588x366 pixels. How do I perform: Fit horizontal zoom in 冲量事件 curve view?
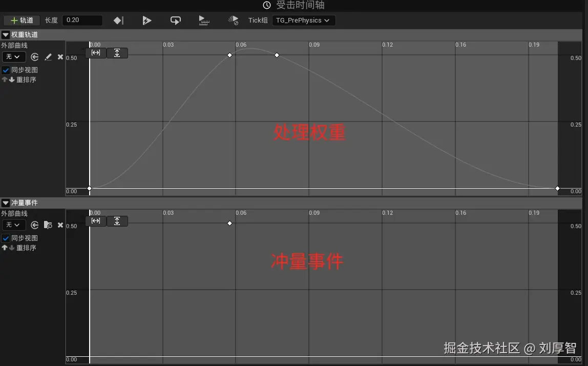[x=96, y=221]
